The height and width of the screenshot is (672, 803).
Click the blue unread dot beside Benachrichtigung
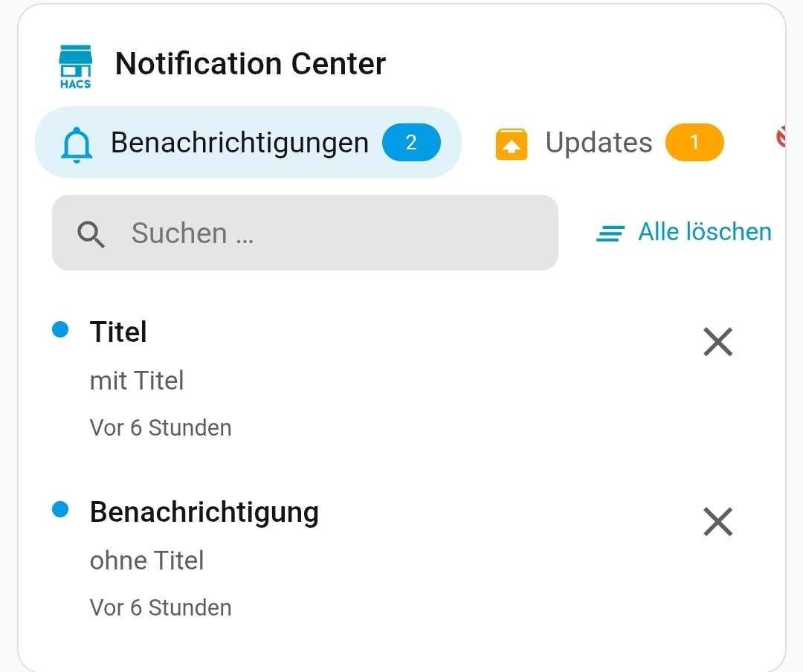coord(60,509)
